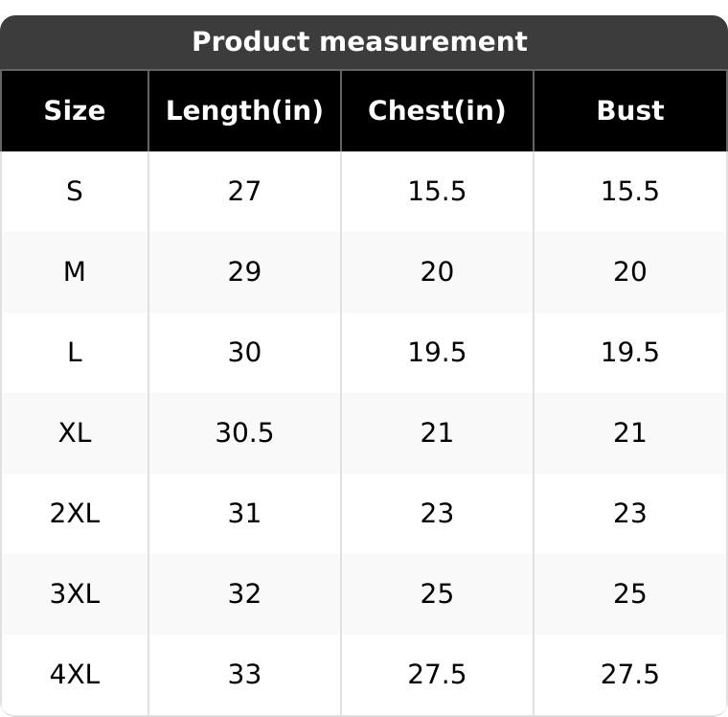Select the Bust value for size 3XL
This screenshot has height=717, width=728.
tap(630, 594)
